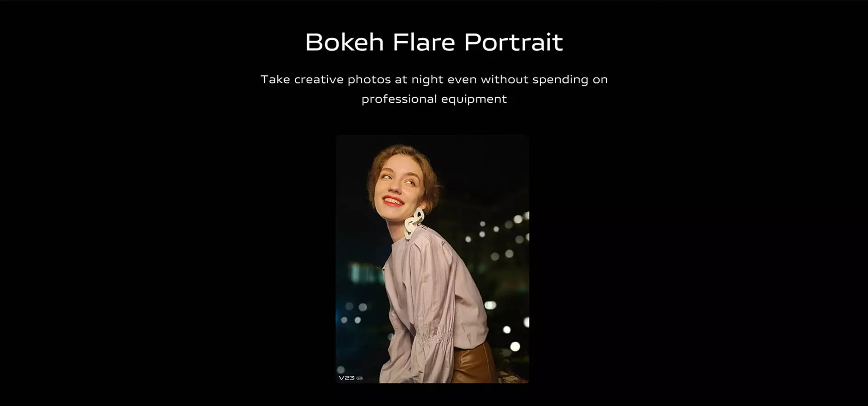The image size is (868, 406).
Task: Click the words 'without spending on'
Action: click(x=544, y=80)
